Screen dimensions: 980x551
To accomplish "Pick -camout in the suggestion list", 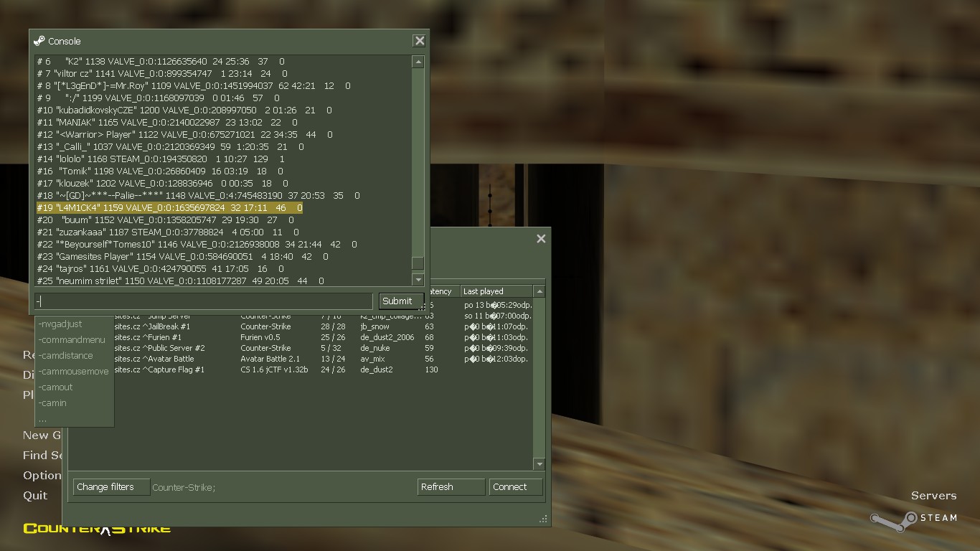I will (56, 387).
